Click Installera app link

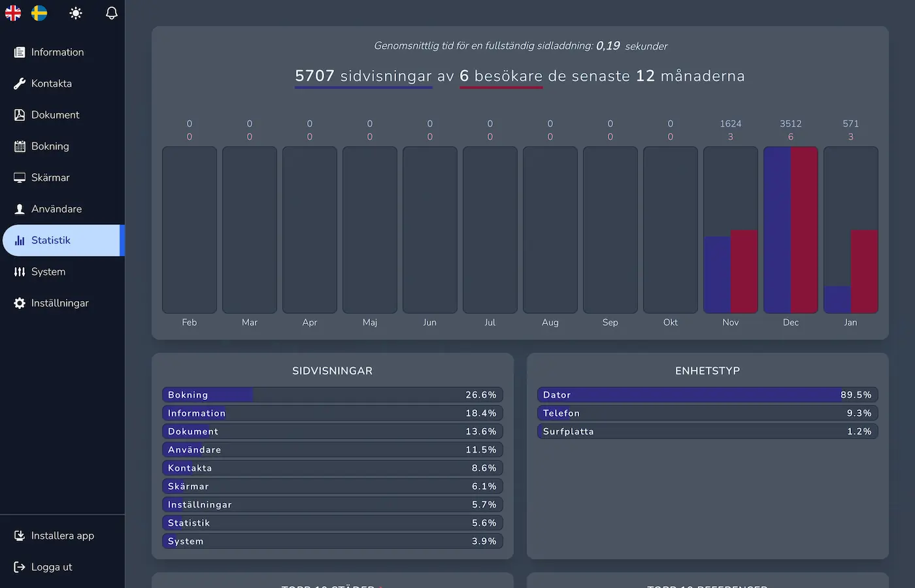pyautogui.click(x=62, y=536)
